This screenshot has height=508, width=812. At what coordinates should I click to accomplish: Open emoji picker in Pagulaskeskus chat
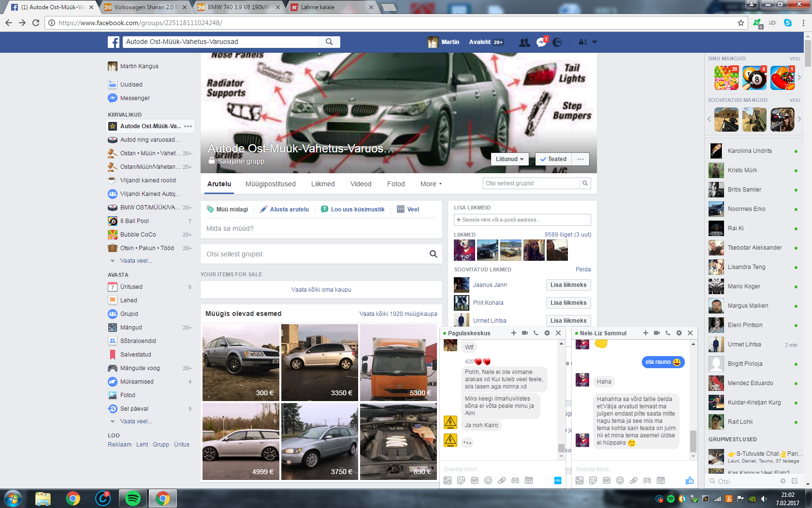click(x=488, y=480)
